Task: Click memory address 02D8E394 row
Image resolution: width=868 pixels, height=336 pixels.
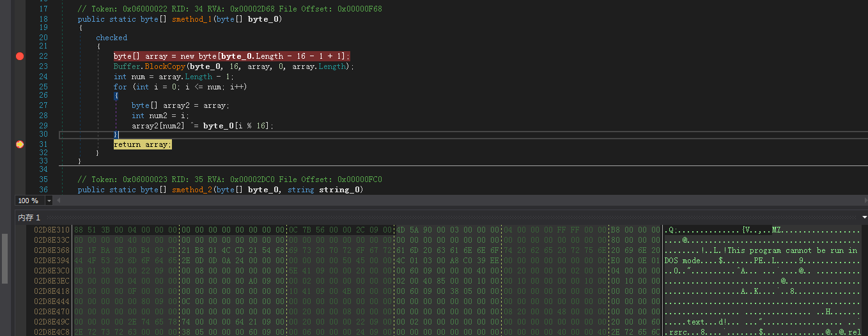Action: click(52, 261)
